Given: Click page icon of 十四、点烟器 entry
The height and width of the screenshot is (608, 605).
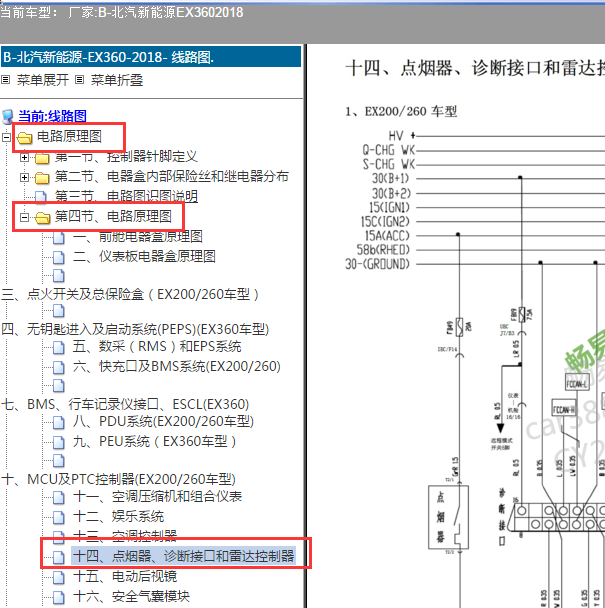Looking at the screenshot, I should tap(59, 557).
